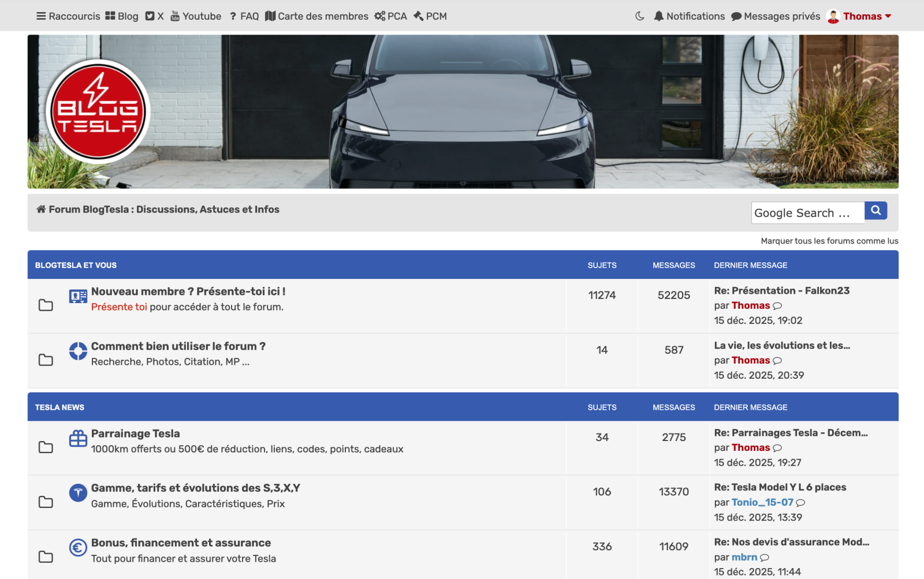
Task: Click the Blog Tesla round logo
Action: click(98, 111)
